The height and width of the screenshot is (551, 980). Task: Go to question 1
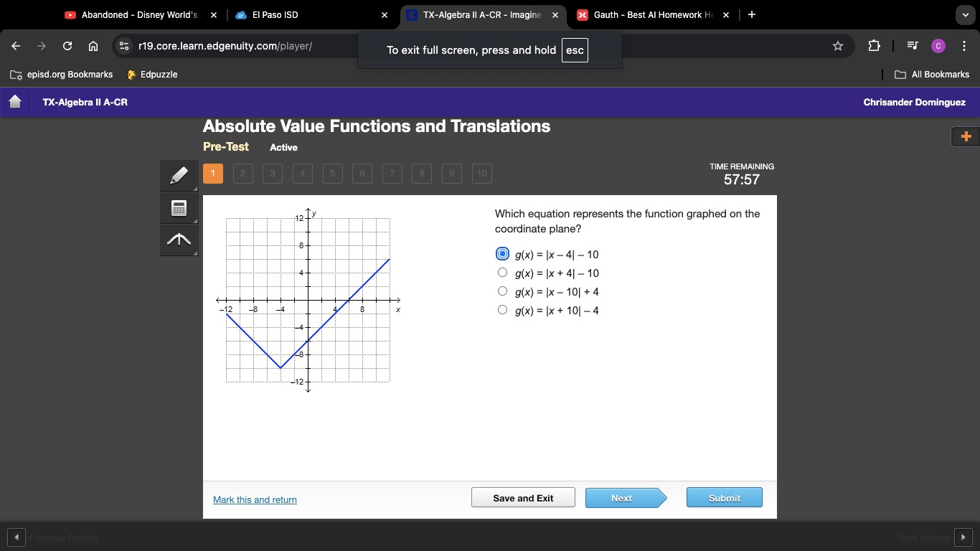[213, 174]
